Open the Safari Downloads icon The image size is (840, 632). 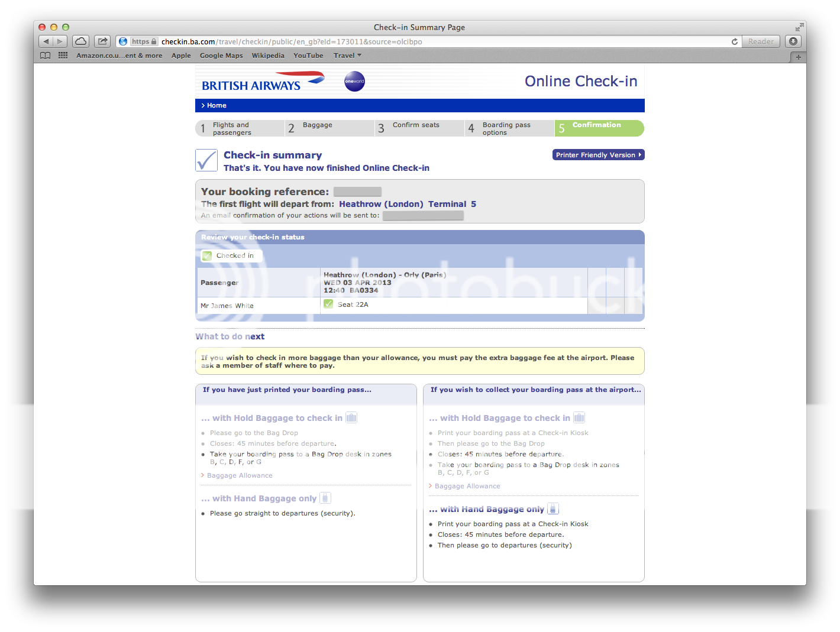pos(793,41)
